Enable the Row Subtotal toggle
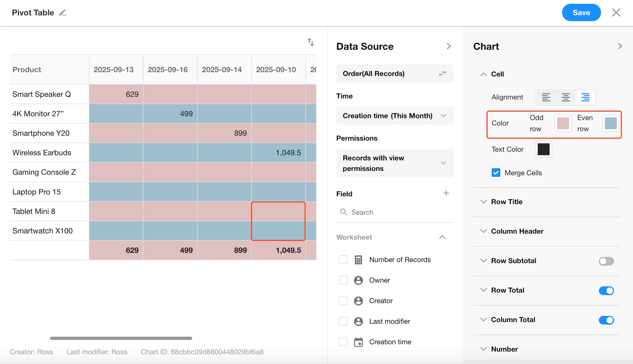This screenshot has width=633, height=364. [x=606, y=261]
